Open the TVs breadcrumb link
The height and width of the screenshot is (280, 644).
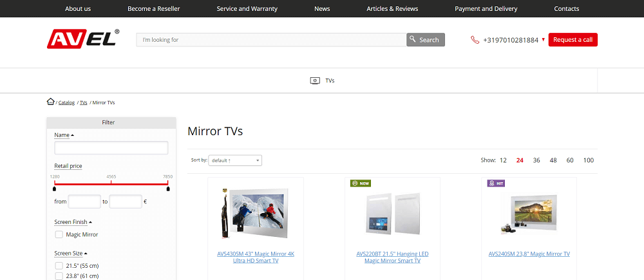[x=83, y=102]
